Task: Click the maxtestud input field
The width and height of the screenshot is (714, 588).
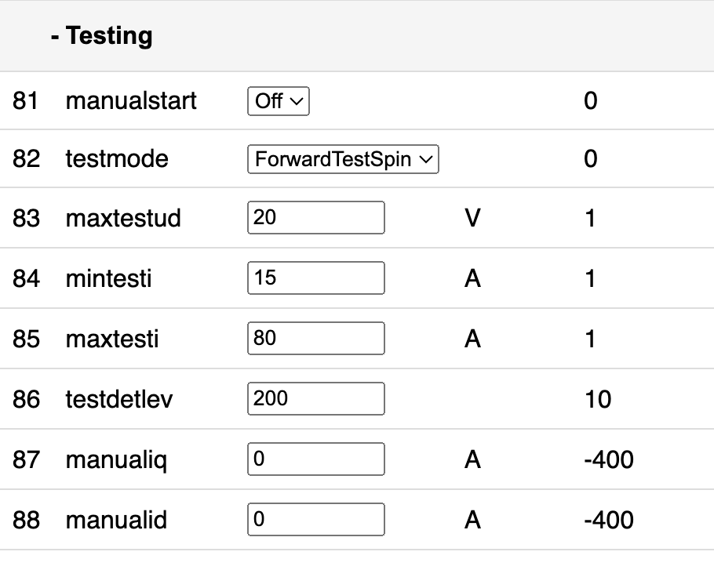Action: coord(316,217)
